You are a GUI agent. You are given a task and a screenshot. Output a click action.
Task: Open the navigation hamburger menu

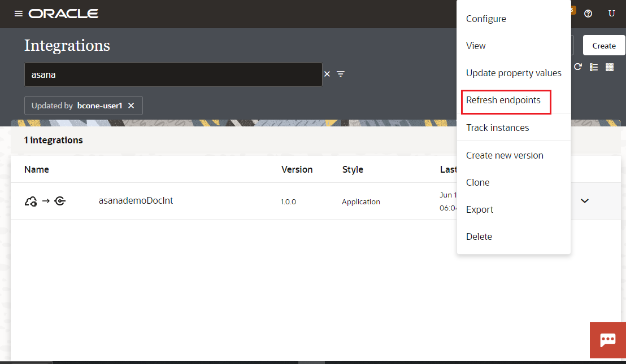tap(19, 14)
